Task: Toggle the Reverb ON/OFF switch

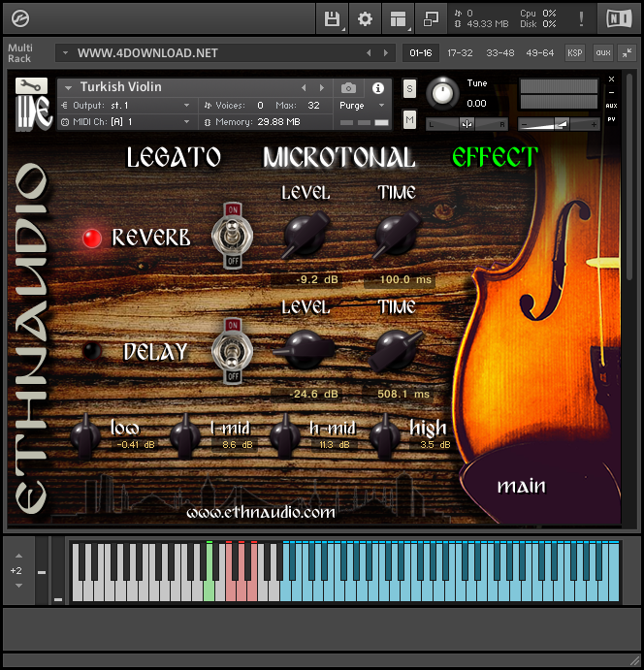Action: coord(233,236)
